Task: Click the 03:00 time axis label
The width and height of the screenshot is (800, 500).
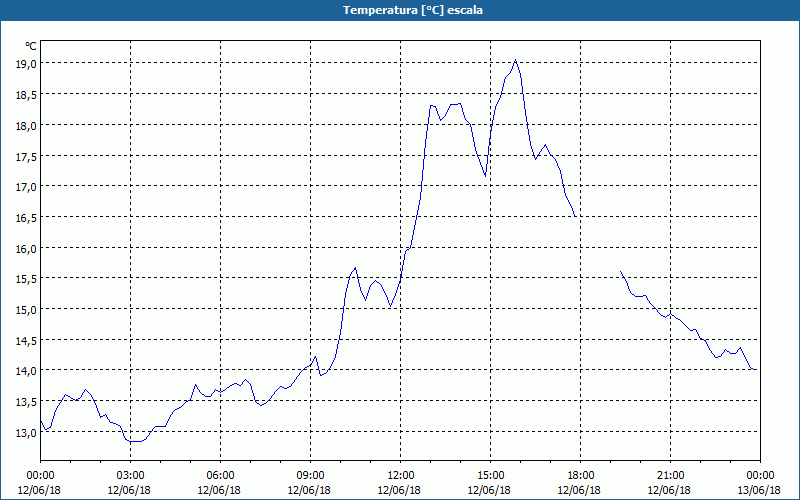Action: (130, 476)
